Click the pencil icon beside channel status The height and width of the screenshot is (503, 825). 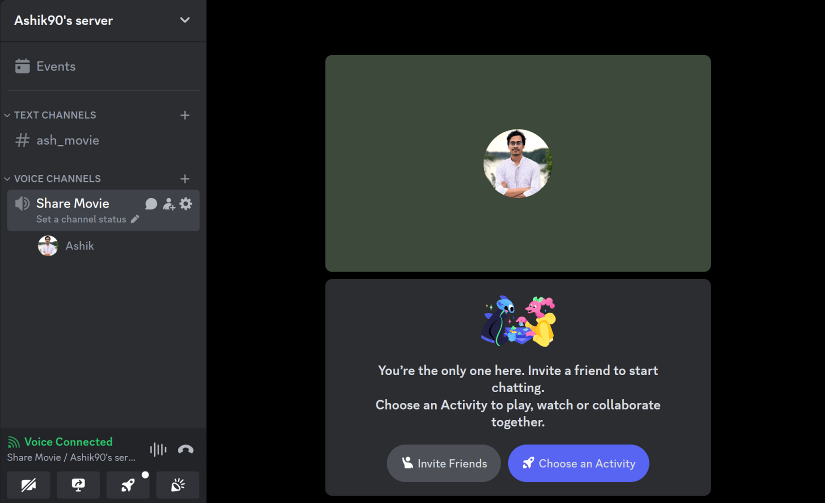[x=135, y=219]
